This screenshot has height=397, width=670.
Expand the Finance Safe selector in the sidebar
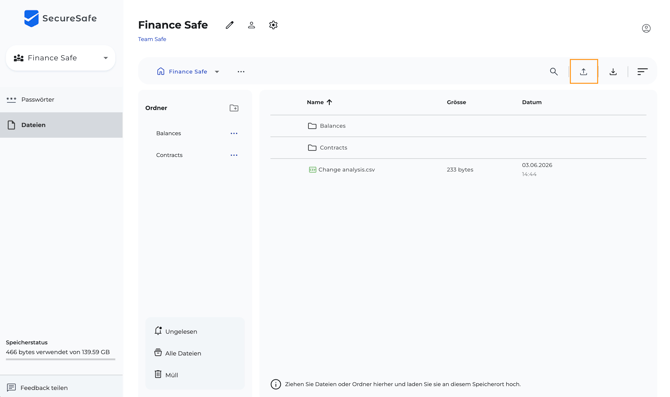point(61,58)
